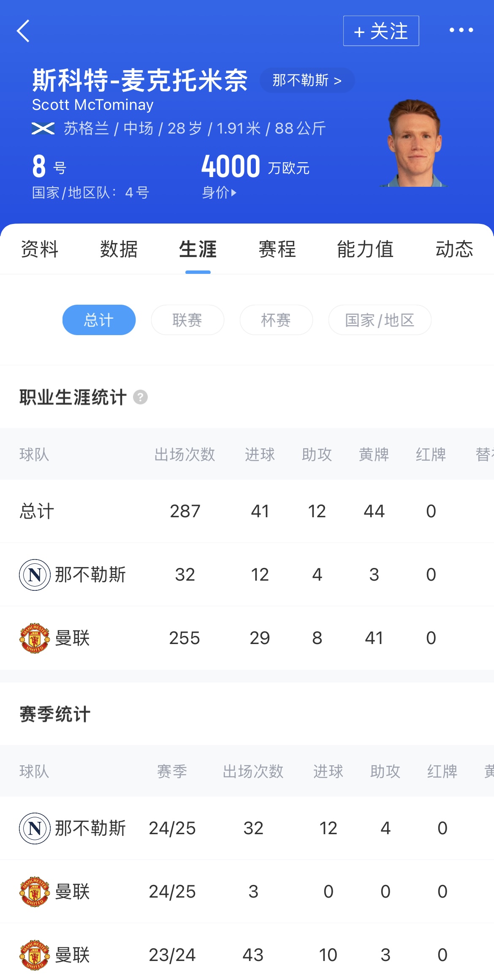Switch filter to 杯赛
The height and width of the screenshot is (980, 494).
click(x=276, y=320)
